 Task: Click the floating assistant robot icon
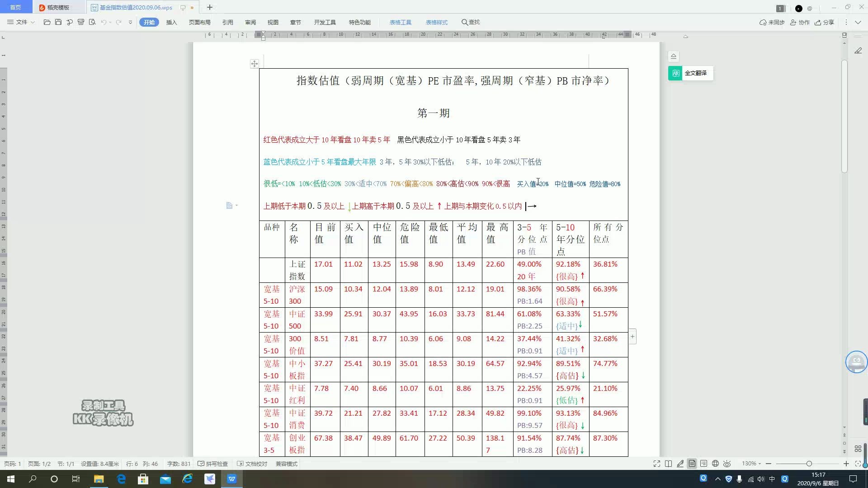[856, 362]
